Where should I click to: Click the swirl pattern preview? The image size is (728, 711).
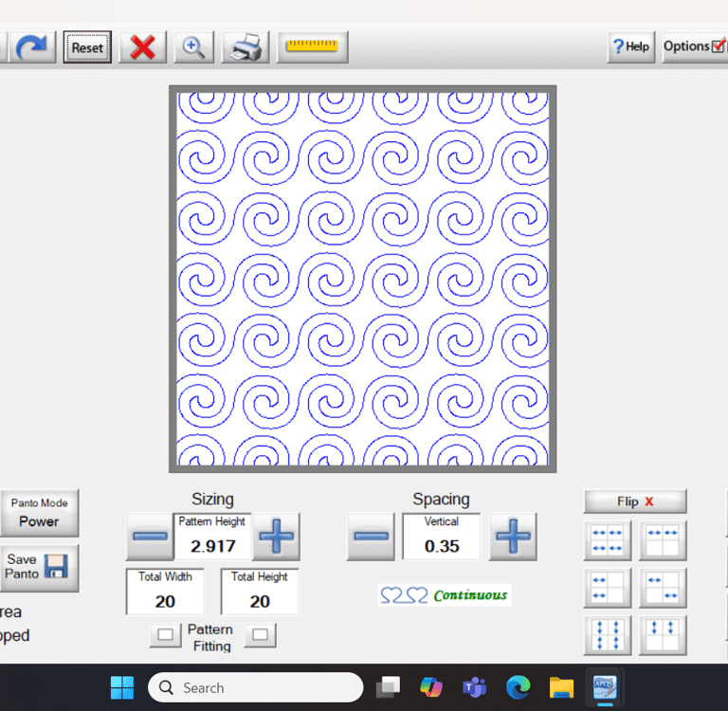point(363,279)
